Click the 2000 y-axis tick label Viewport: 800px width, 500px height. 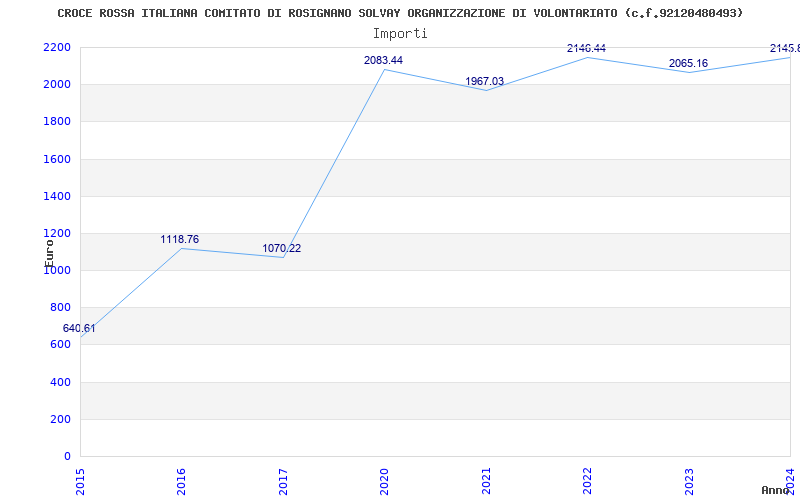[x=57, y=85]
